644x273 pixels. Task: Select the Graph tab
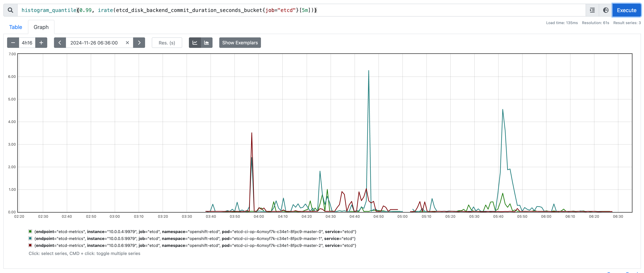click(x=41, y=27)
